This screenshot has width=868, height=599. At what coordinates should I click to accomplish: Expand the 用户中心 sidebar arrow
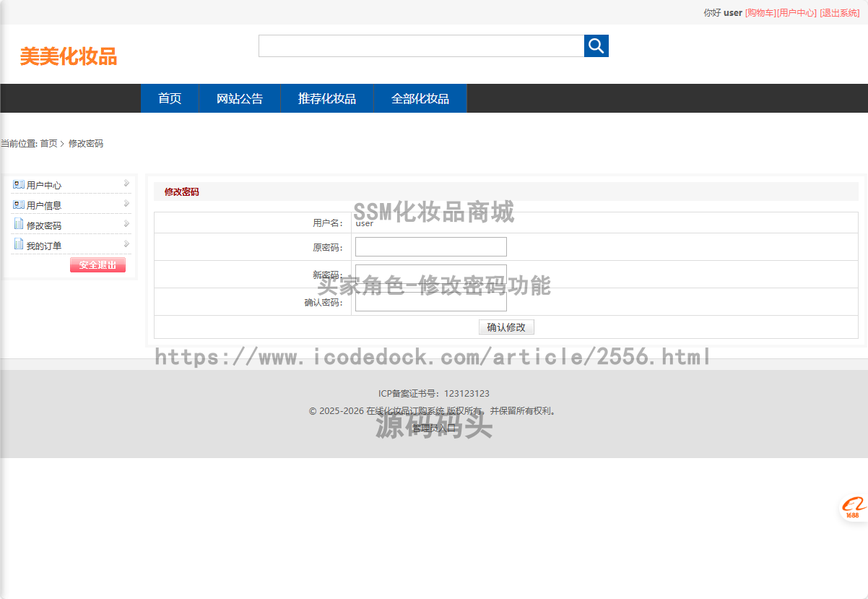[126, 184]
